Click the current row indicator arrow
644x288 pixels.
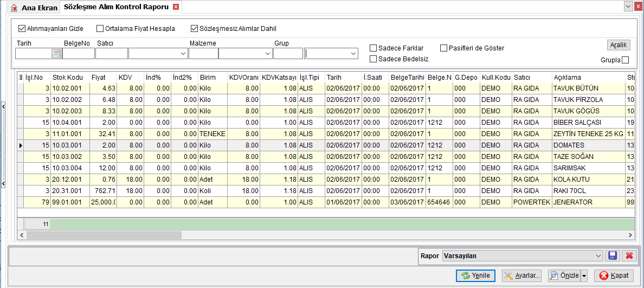click(x=20, y=145)
